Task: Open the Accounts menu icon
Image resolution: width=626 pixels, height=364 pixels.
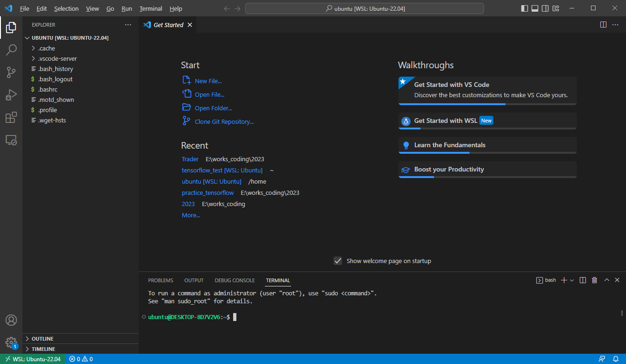Action: tap(11, 320)
